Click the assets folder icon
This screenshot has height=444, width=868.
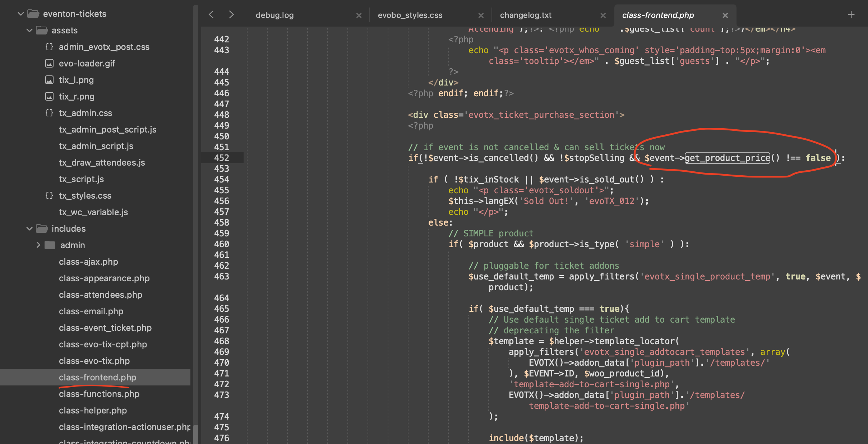pos(42,31)
